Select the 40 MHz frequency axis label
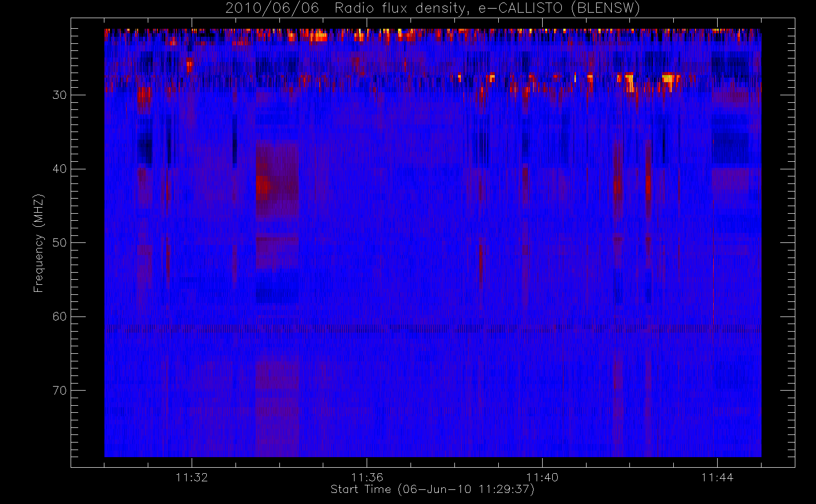Image resolution: width=816 pixels, height=504 pixels. click(x=60, y=169)
